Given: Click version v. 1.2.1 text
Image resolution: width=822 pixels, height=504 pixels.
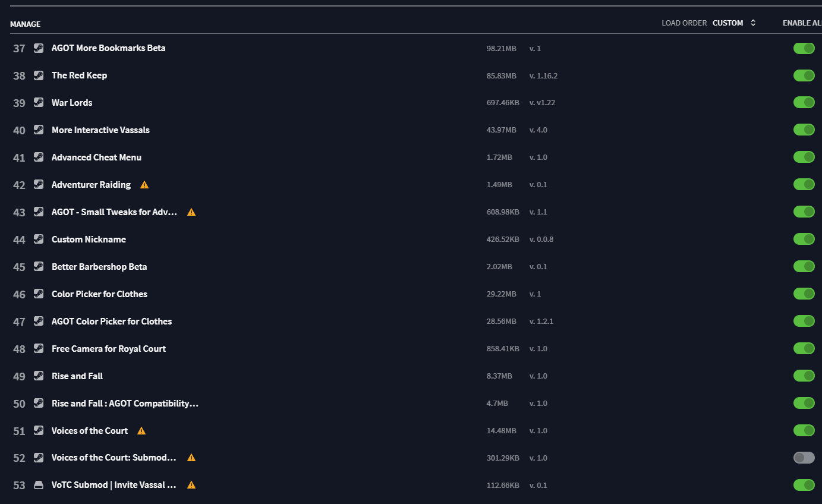Looking at the screenshot, I should tap(541, 322).
